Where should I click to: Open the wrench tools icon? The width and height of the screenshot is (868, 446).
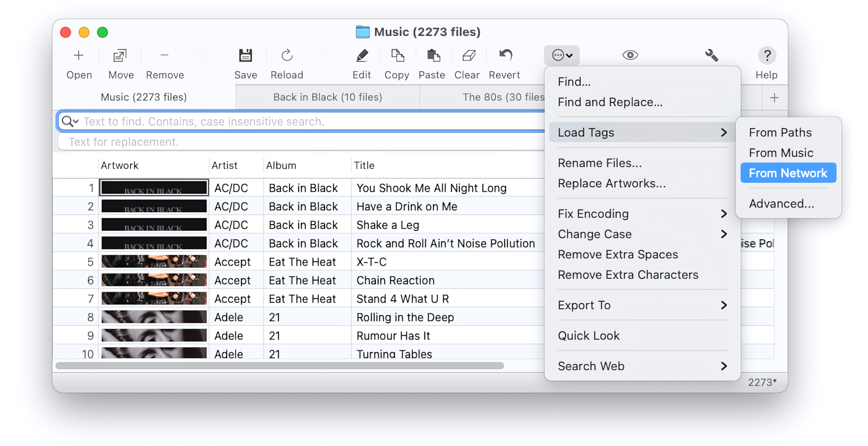point(711,55)
